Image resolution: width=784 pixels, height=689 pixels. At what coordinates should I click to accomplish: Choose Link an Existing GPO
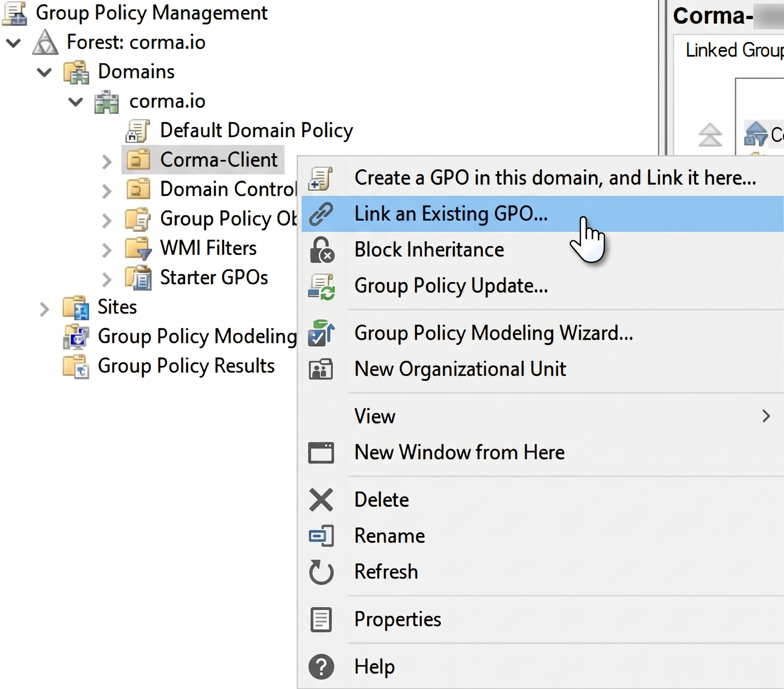(x=542, y=214)
